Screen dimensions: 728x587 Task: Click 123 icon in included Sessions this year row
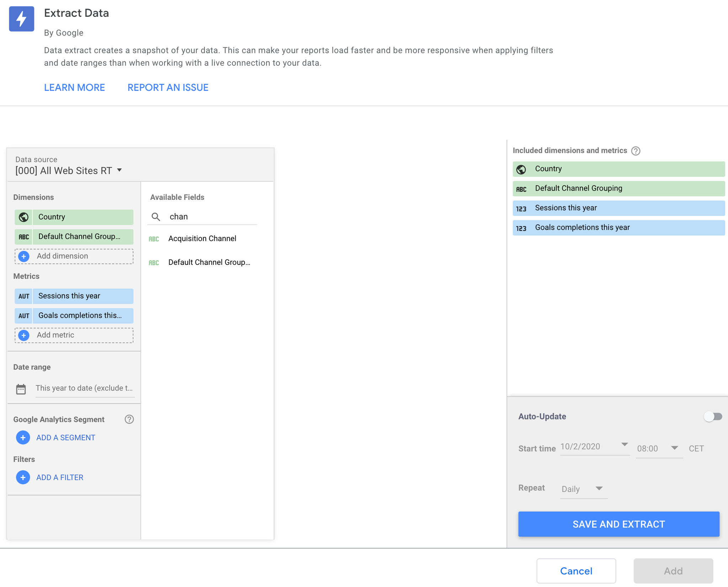coord(521,209)
